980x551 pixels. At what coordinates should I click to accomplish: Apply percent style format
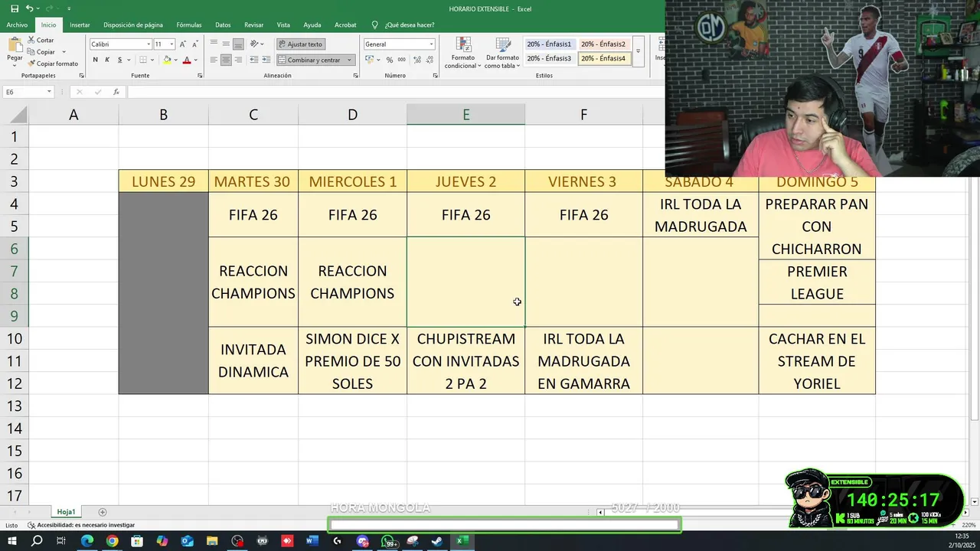tap(390, 60)
